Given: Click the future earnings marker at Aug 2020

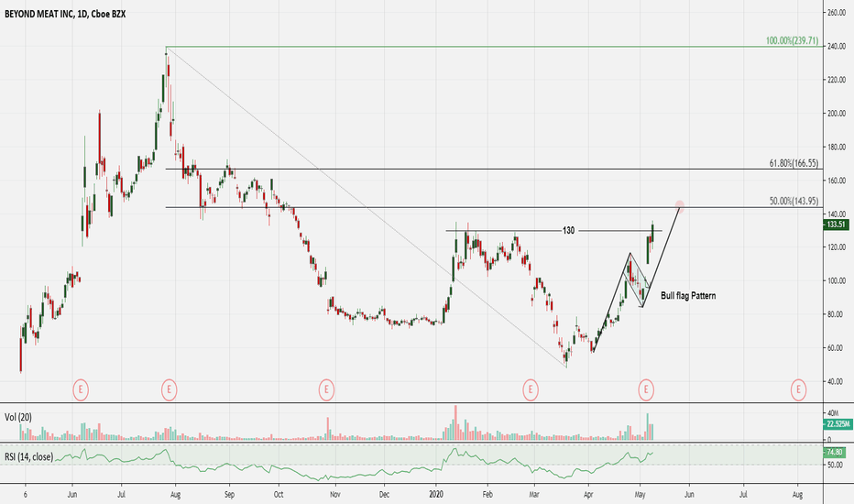Looking at the screenshot, I should coord(798,389).
